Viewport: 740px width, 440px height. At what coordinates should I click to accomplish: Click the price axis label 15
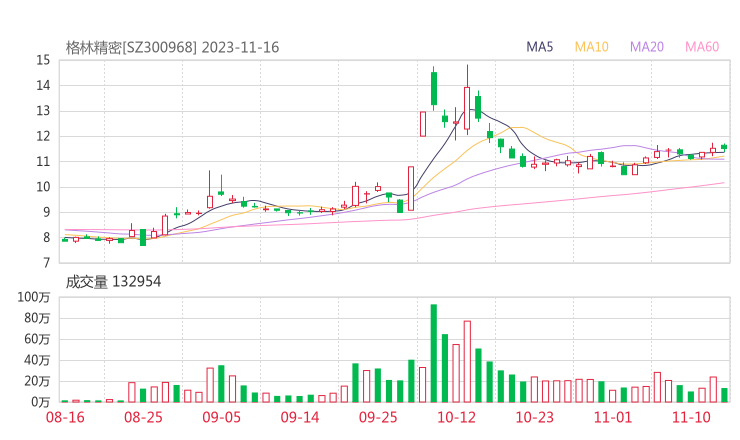tap(43, 60)
